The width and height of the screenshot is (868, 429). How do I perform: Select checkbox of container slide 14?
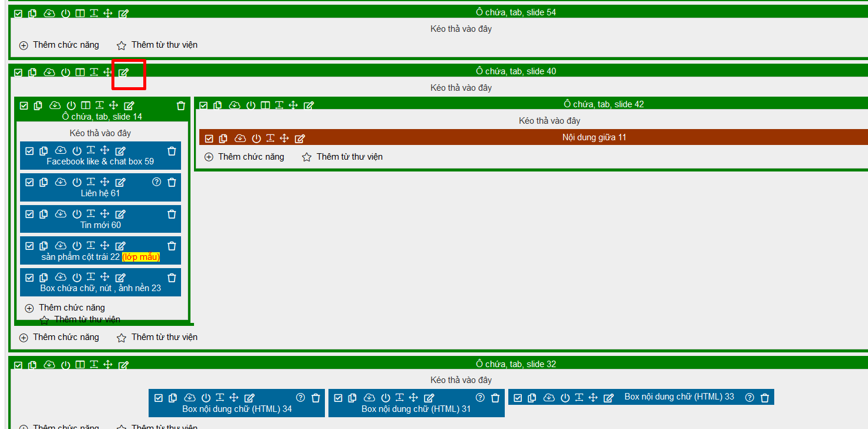click(x=24, y=105)
